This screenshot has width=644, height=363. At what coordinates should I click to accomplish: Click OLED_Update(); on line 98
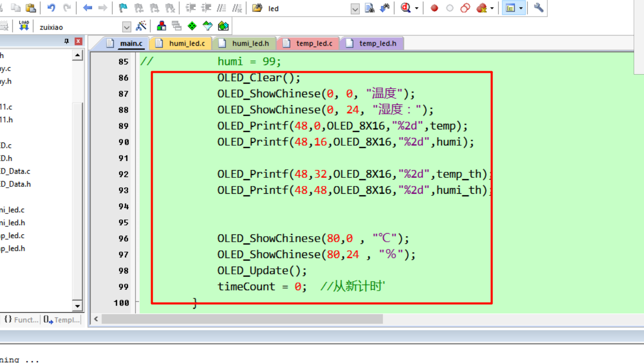[x=262, y=270]
